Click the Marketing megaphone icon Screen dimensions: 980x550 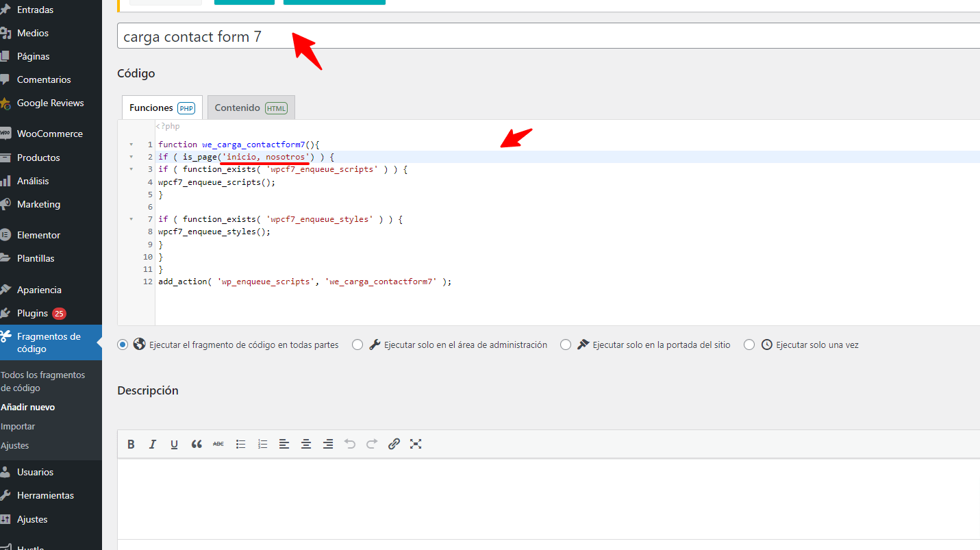[5, 204]
